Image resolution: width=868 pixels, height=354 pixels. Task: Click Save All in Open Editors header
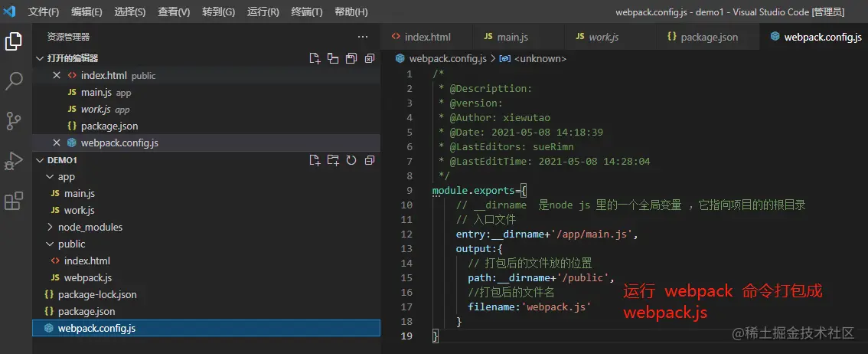pos(351,58)
